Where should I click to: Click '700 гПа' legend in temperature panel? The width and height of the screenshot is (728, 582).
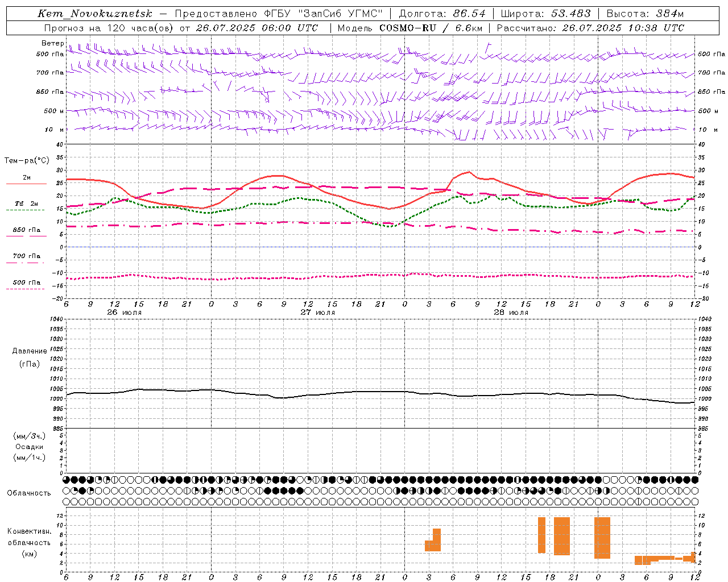click(x=27, y=256)
